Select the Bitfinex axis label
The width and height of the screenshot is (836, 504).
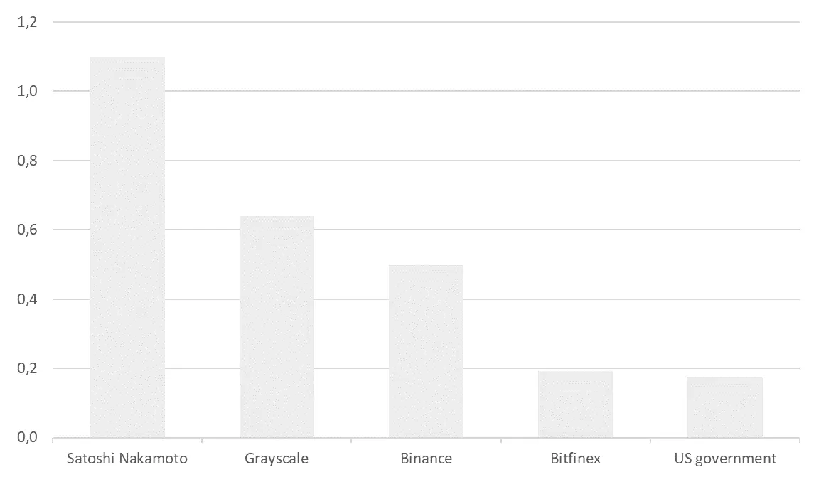point(575,459)
